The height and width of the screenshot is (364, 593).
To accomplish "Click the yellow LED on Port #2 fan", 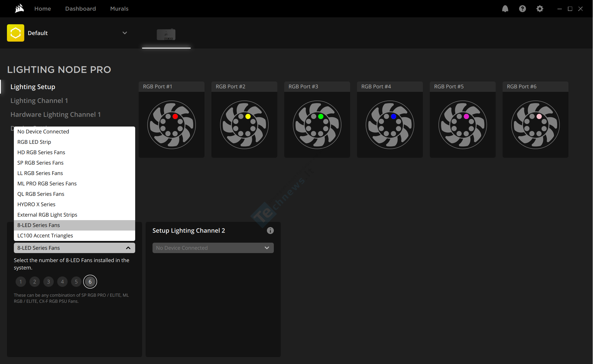I will 248,116.
